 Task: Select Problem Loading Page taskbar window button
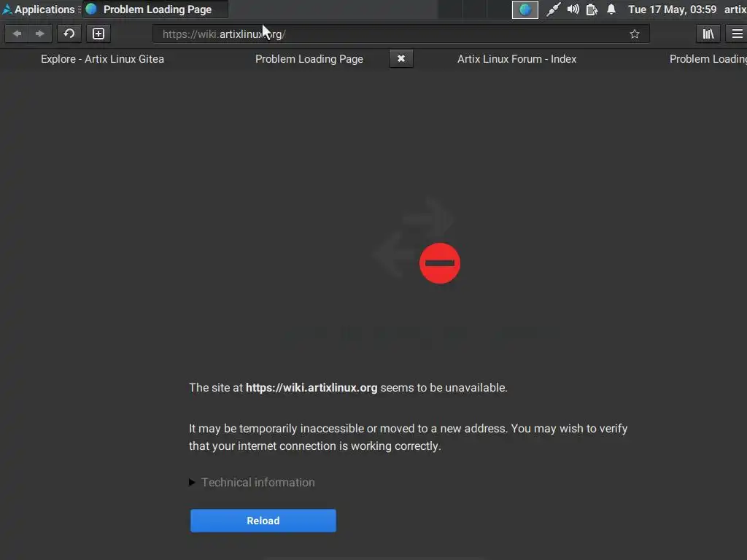(x=155, y=9)
